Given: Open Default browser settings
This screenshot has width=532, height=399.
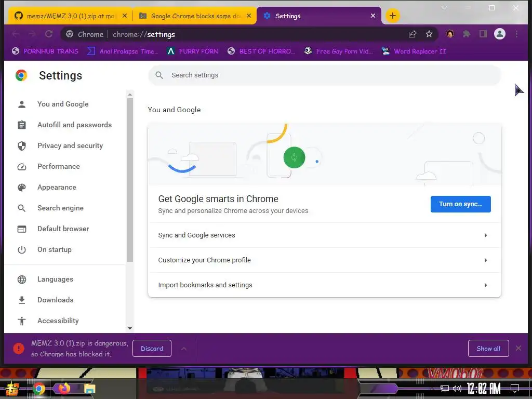Looking at the screenshot, I should pyautogui.click(x=63, y=229).
